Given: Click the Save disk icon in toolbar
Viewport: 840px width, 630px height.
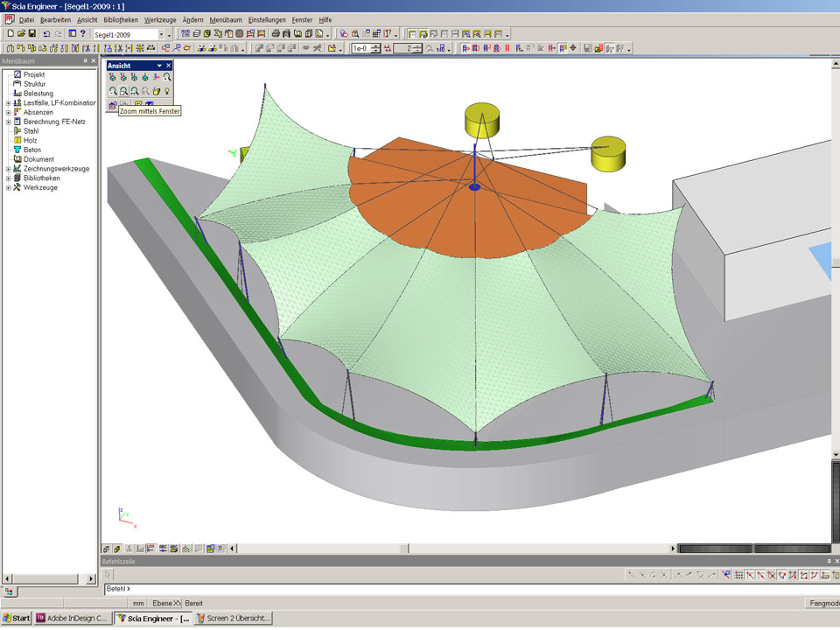Looking at the screenshot, I should pos(32,33).
